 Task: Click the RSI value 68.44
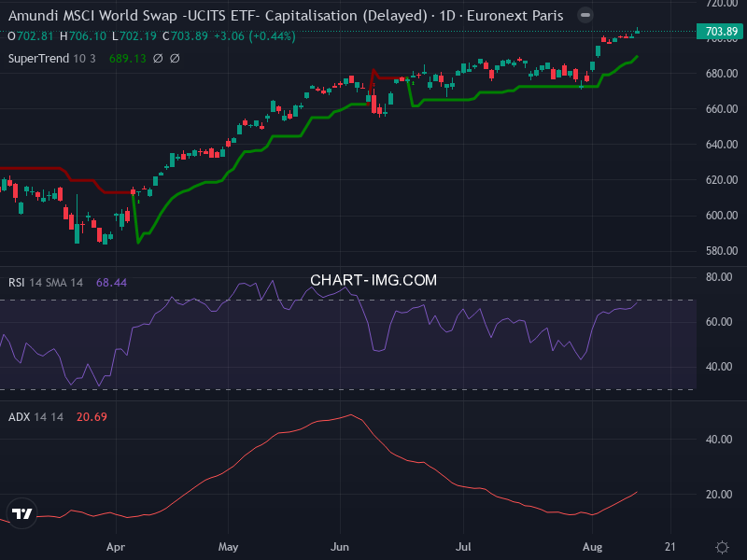click(111, 283)
